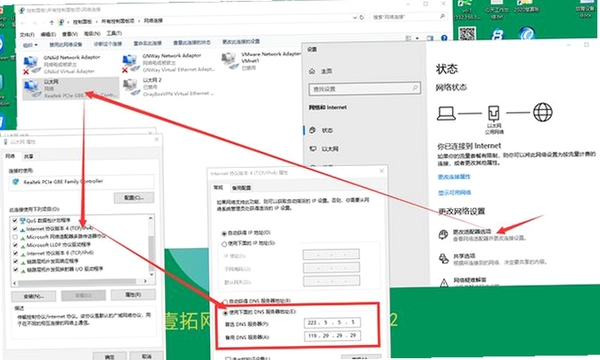Click 诊断这个连接 in toolbar
600x360 pixels.
click(108, 44)
